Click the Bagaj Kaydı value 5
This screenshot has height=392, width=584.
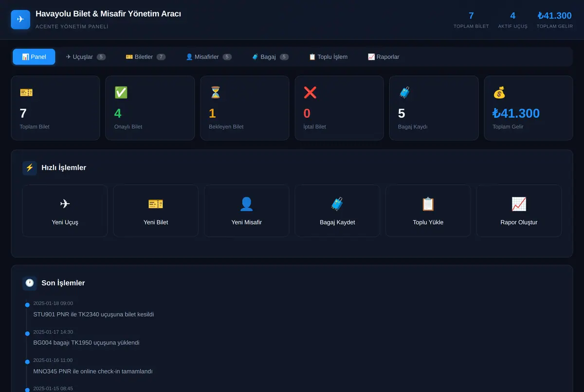[x=401, y=113]
